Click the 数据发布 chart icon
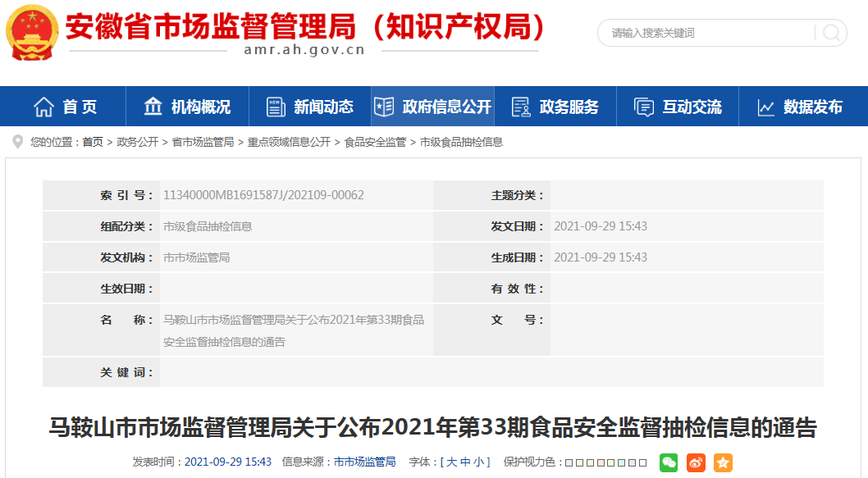Image resolution: width=868 pixels, height=478 pixels. 765,107
